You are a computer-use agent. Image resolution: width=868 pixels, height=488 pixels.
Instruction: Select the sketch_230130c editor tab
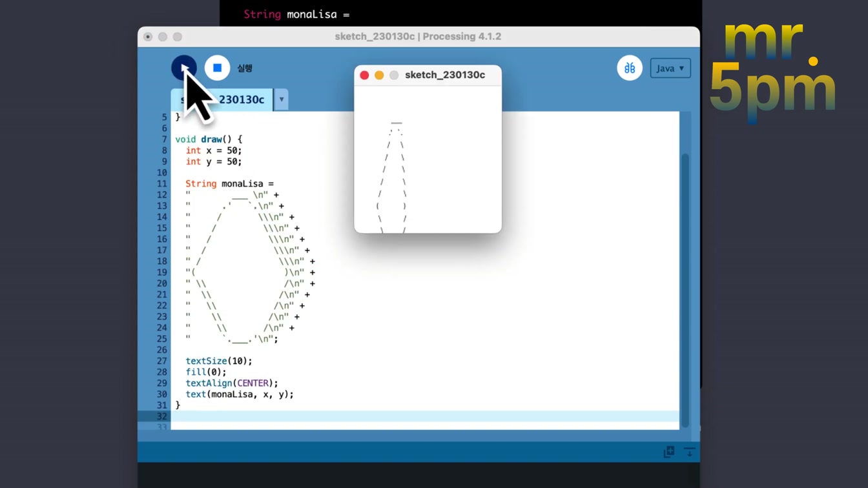222,99
